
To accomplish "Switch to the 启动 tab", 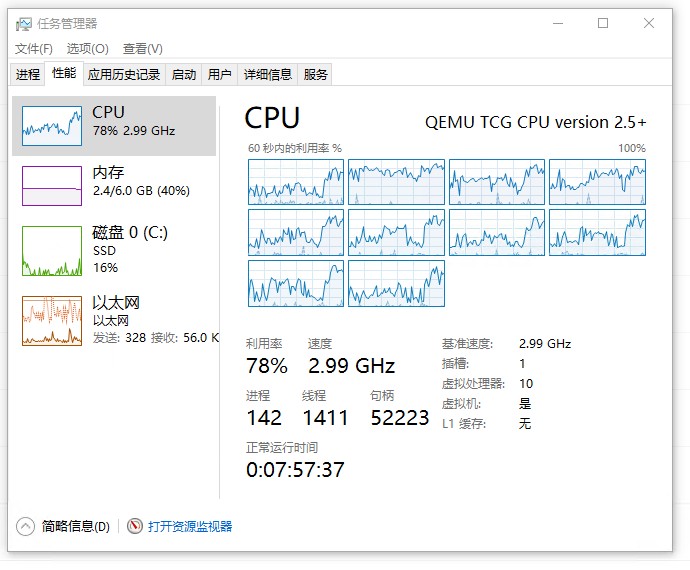I will click(184, 74).
